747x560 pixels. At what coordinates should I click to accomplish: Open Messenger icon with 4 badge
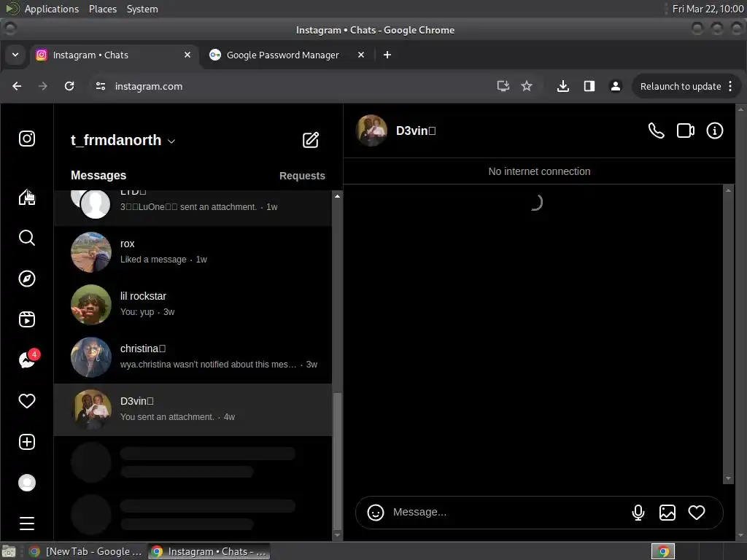click(28, 359)
